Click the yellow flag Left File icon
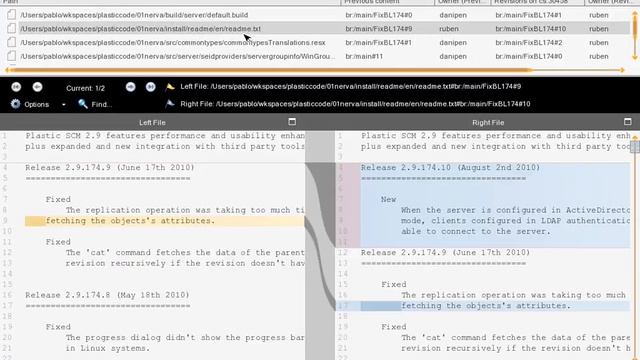This screenshot has width=640, height=360. click(x=170, y=87)
